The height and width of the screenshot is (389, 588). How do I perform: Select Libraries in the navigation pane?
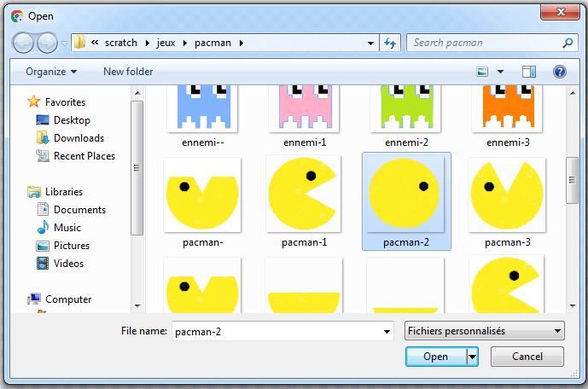coord(64,191)
